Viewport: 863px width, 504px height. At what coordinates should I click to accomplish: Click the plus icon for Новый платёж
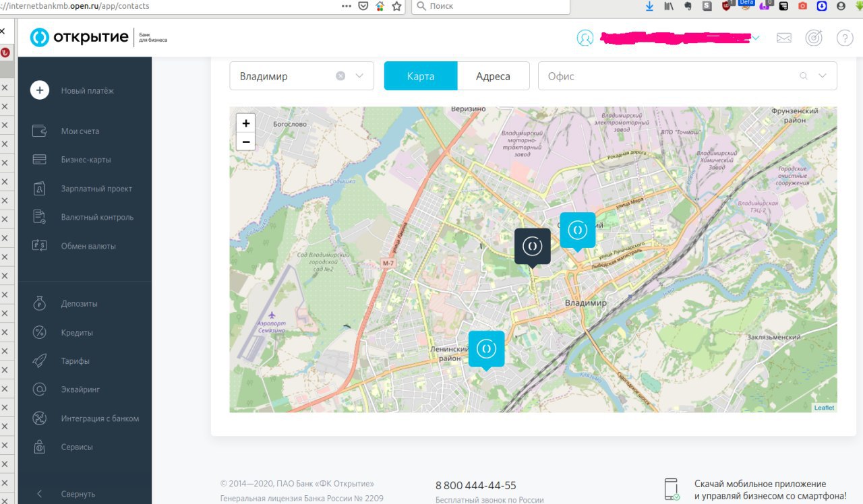40,90
